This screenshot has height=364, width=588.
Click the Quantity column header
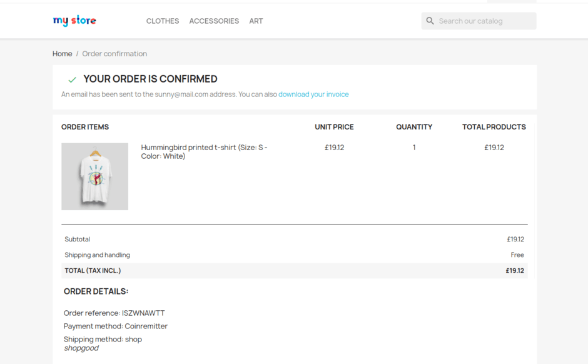coord(414,127)
